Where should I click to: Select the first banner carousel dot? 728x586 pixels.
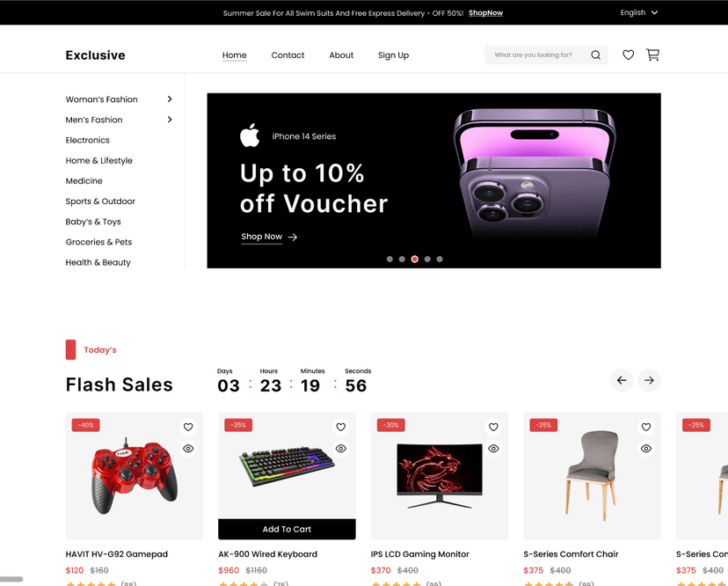pyautogui.click(x=389, y=260)
